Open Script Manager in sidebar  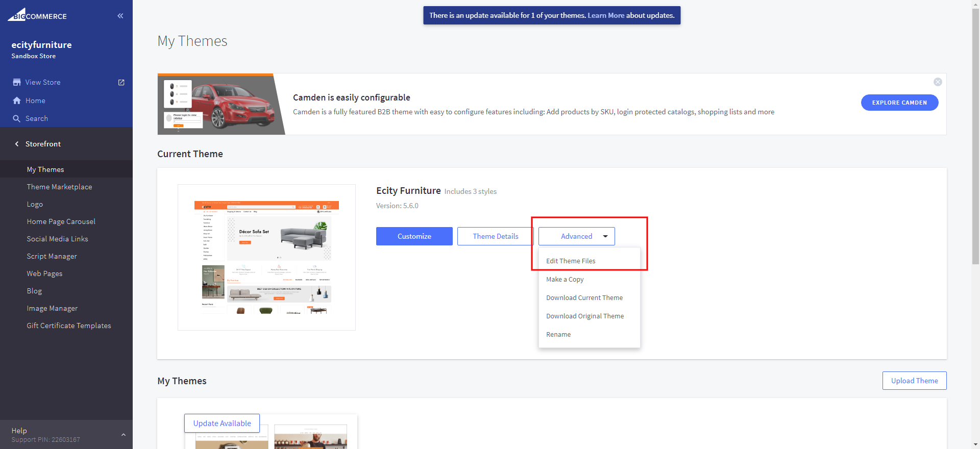(x=52, y=256)
